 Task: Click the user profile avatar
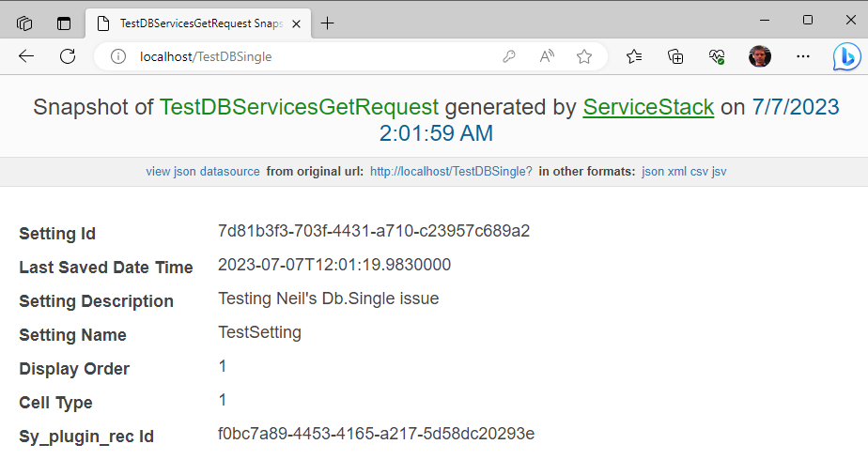click(760, 56)
